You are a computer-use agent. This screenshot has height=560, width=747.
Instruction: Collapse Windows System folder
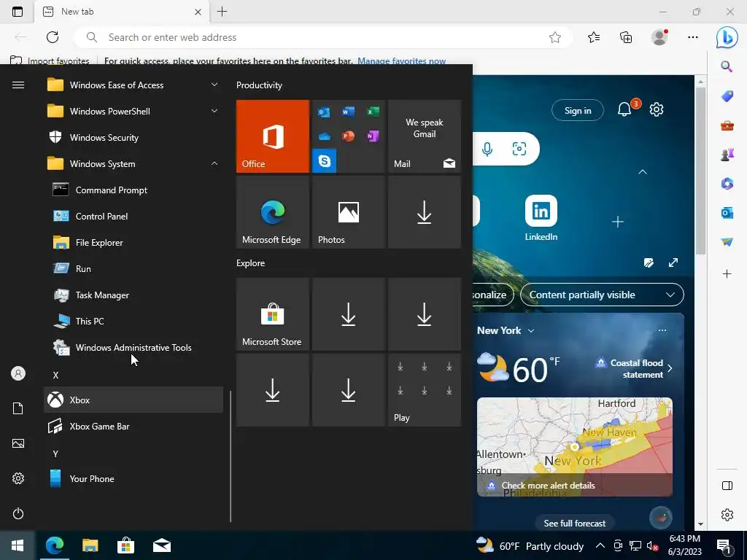[x=214, y=164]
